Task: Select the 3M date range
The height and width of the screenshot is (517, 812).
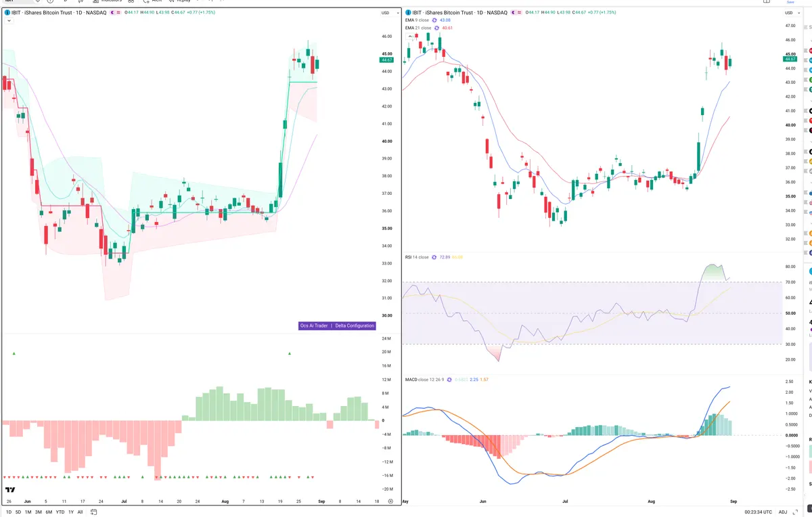Action: 39,512
